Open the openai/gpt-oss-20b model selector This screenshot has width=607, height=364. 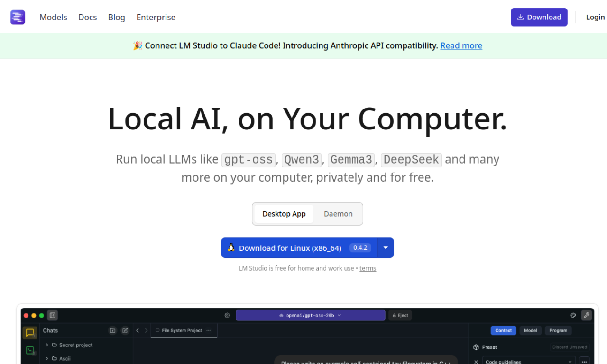tap(310, 315)
